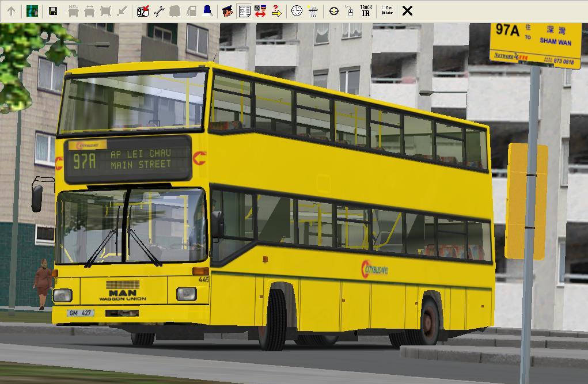Click the wrench tool icon
The image size is (588, 384).
(x=159, y=11)
